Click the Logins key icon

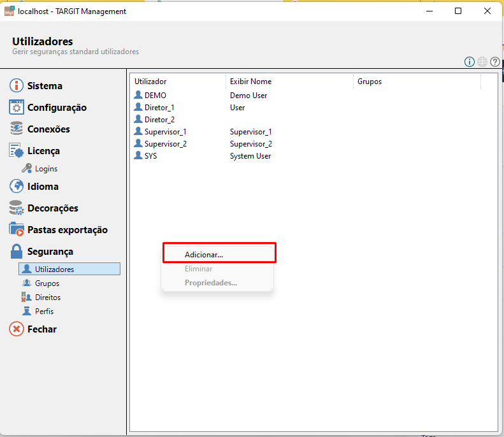pos(27,168)
